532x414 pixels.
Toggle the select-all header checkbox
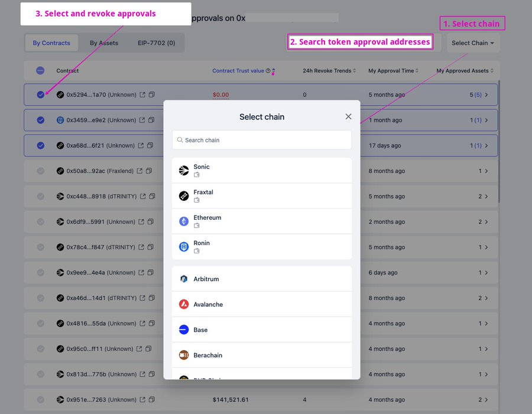click(40, 71)
